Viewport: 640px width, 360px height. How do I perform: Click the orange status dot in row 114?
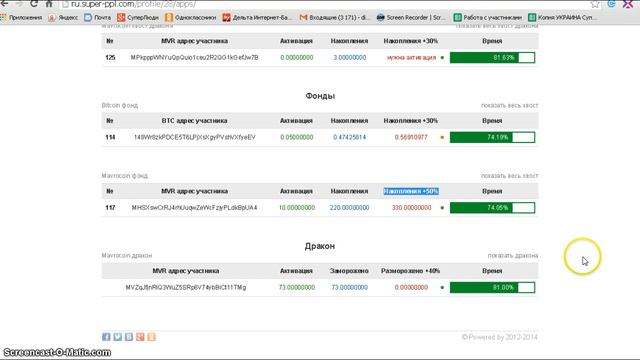tap(442, 138)
